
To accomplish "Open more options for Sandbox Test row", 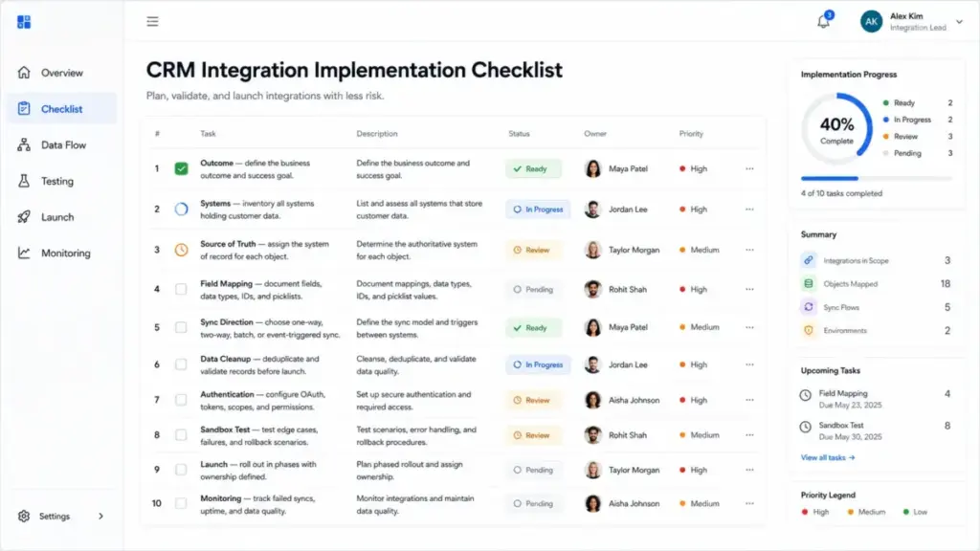I will coord(749,435).
